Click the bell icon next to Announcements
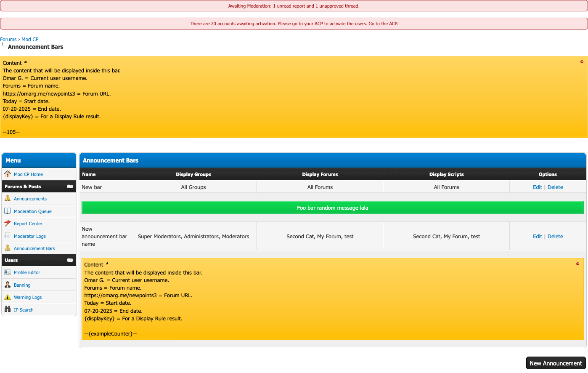The height and width of the screenshot is (373, 588). pyautogui.click(x=8, y=198)
